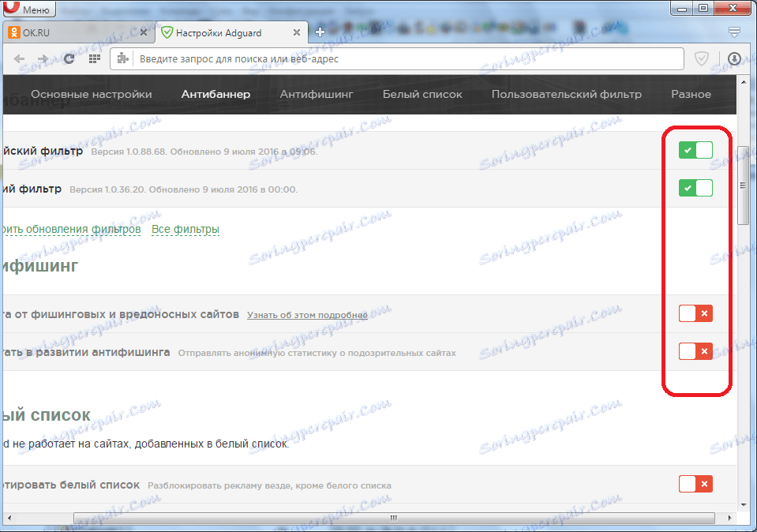This screenshot has height=532, width=757.
Task: Click the extension puzzle icon in address bar
Action: (x=123, y=58)
